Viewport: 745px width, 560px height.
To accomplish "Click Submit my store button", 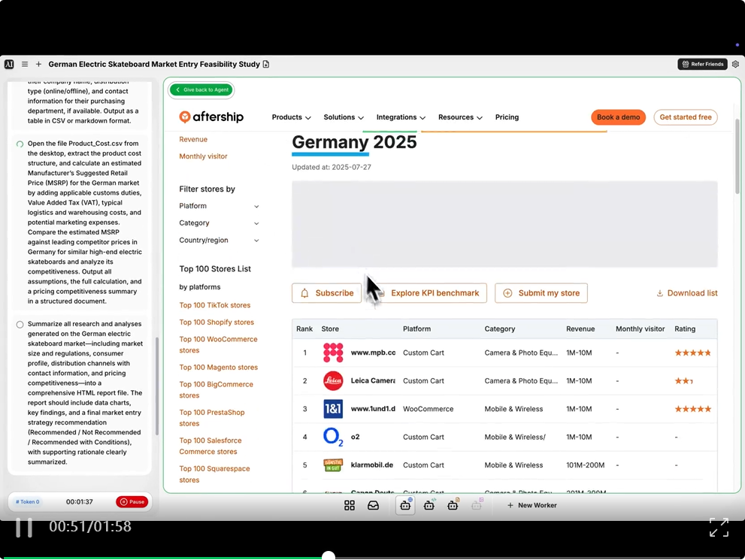I will [541, 293].
